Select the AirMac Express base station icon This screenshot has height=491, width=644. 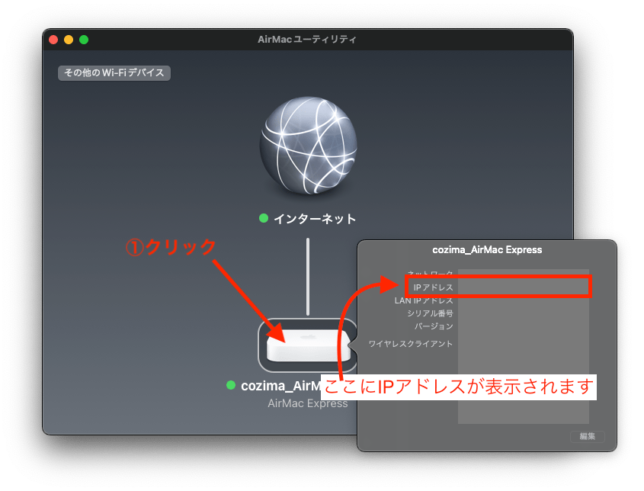click(308, 345)
